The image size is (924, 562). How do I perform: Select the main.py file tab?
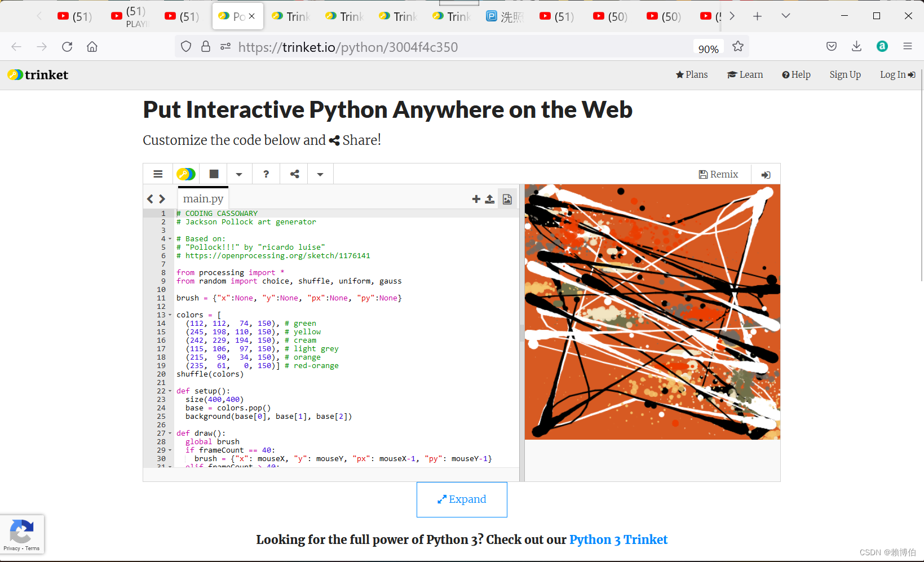(203, 198)
